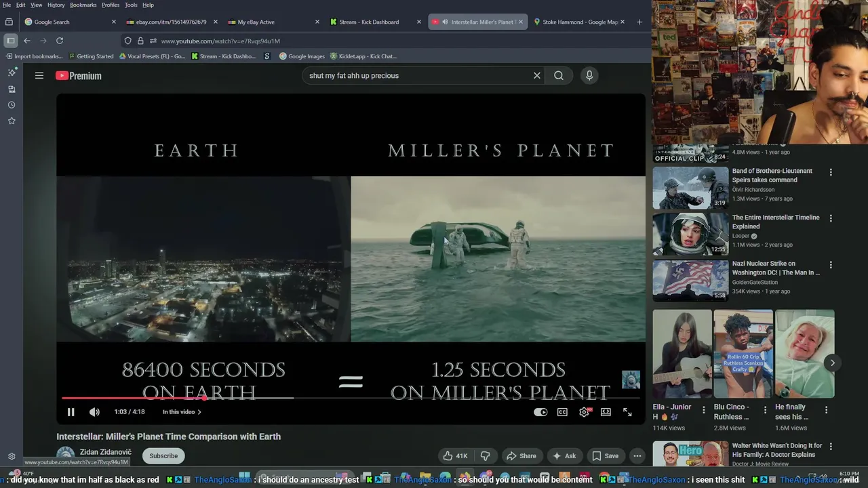This screenshot has height=488, width=868.
Task: Open Kicklet.app Kick Chat bookmark
Action: tap(364, 56)
